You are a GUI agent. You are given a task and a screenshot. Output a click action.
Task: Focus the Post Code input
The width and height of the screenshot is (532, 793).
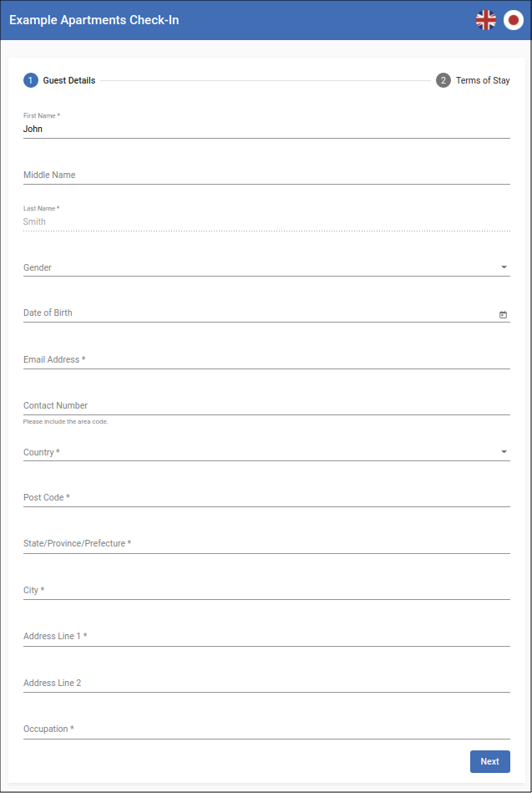(266, 497)
